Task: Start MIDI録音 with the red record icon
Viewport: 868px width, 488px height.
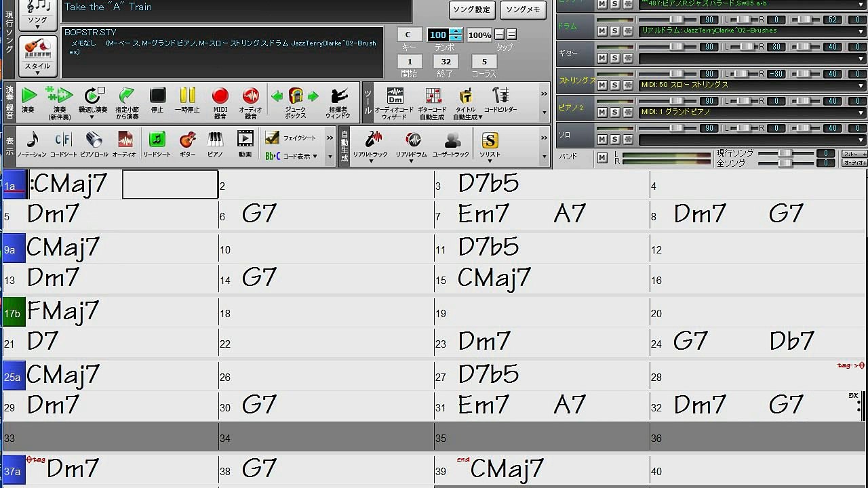Action: point(220,102)
